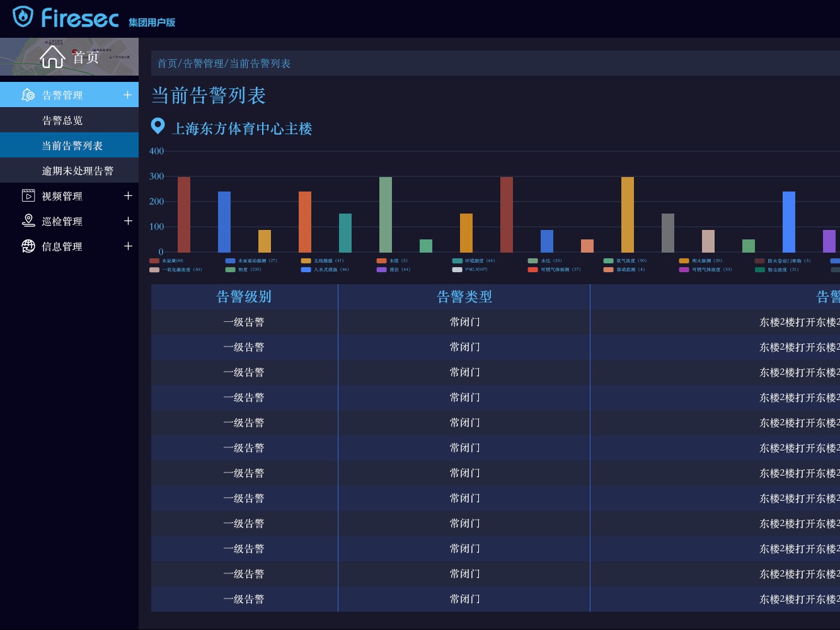Viewport: 840px width, 630px height.
Task: Toggle the 水浸 (5) legend series
Action: pos(392,260)
